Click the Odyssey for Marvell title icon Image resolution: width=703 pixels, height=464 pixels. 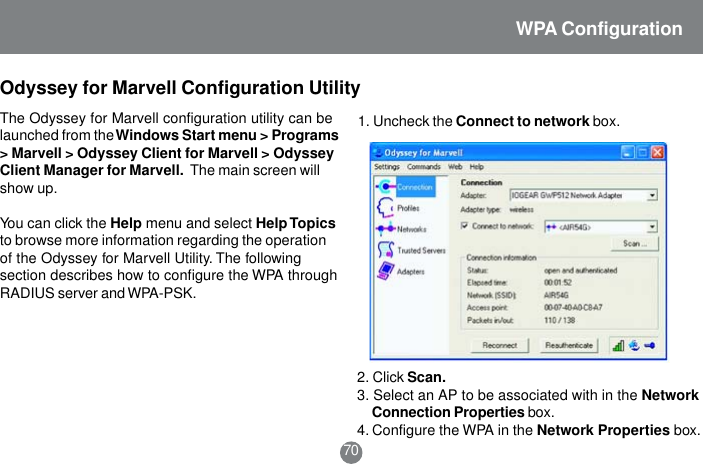click(378, 153)
